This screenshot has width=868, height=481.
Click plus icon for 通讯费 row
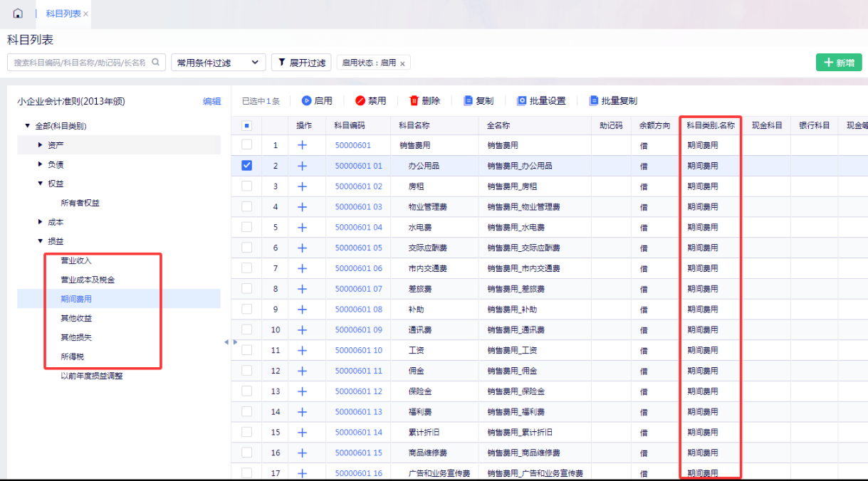[x=302, y=330]
